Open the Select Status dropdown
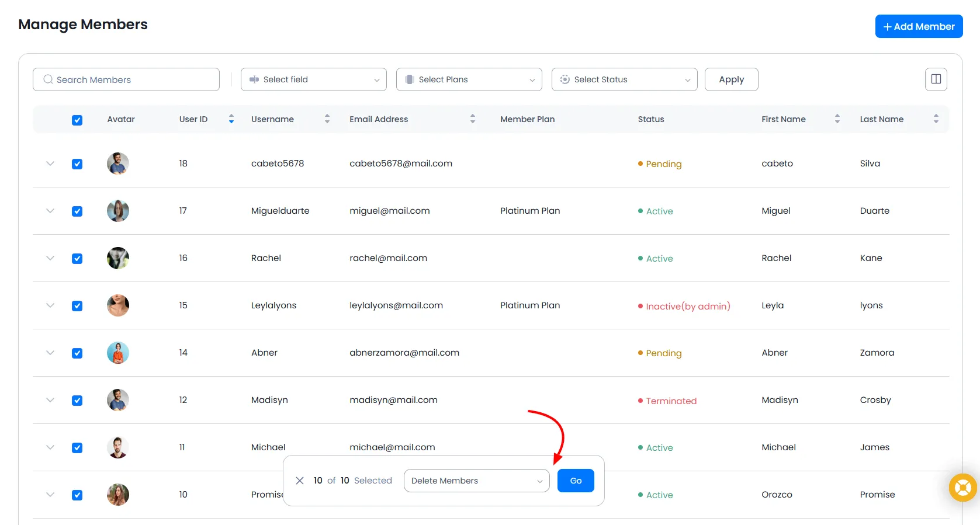The image size is (980, 525). click(x=624, y=79)
